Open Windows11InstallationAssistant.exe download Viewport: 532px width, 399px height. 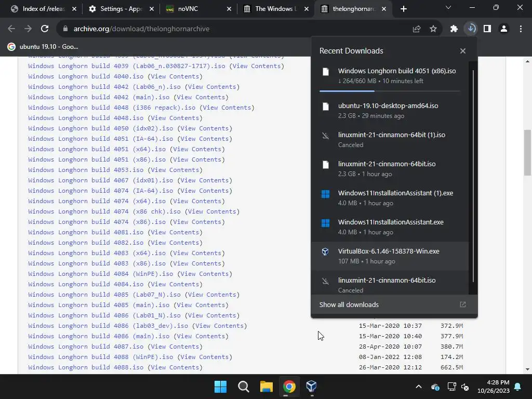click(x=390, y=227)
